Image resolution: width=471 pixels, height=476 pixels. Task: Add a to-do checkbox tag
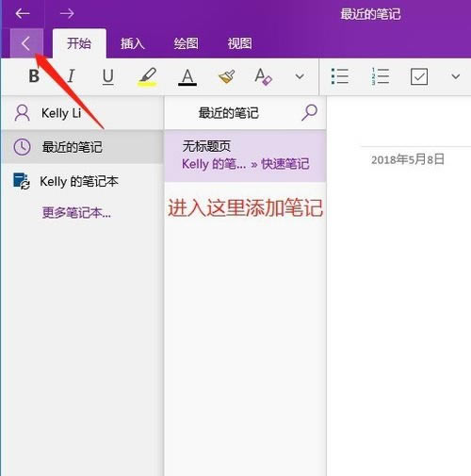click(x=419, y=76)
